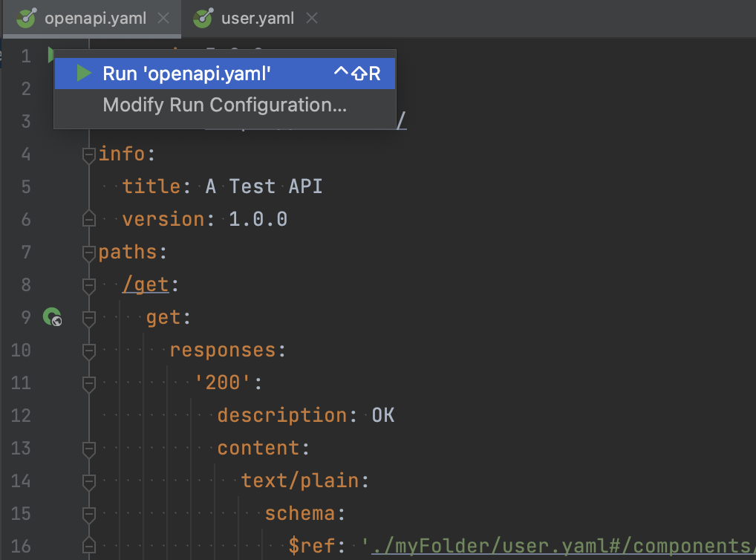This screenshot has height=560, width=756.
Task: Click the 'OK' description value
Action: (x=383, y=415)
